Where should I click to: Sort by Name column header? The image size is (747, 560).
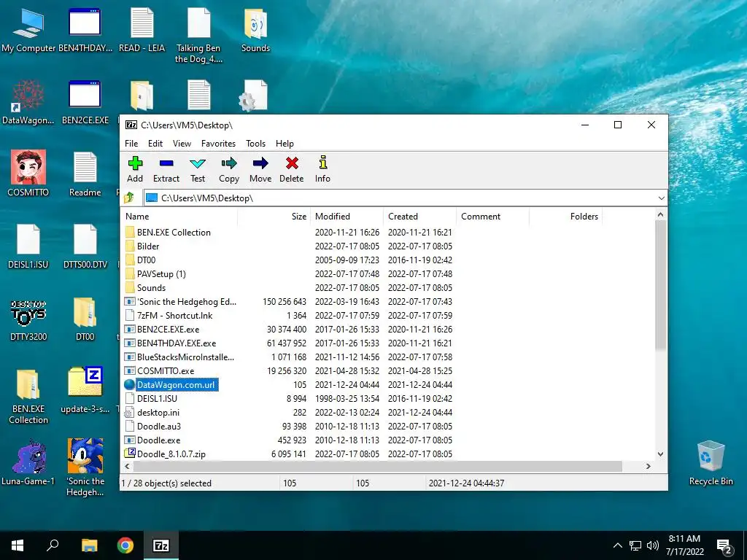179,216
